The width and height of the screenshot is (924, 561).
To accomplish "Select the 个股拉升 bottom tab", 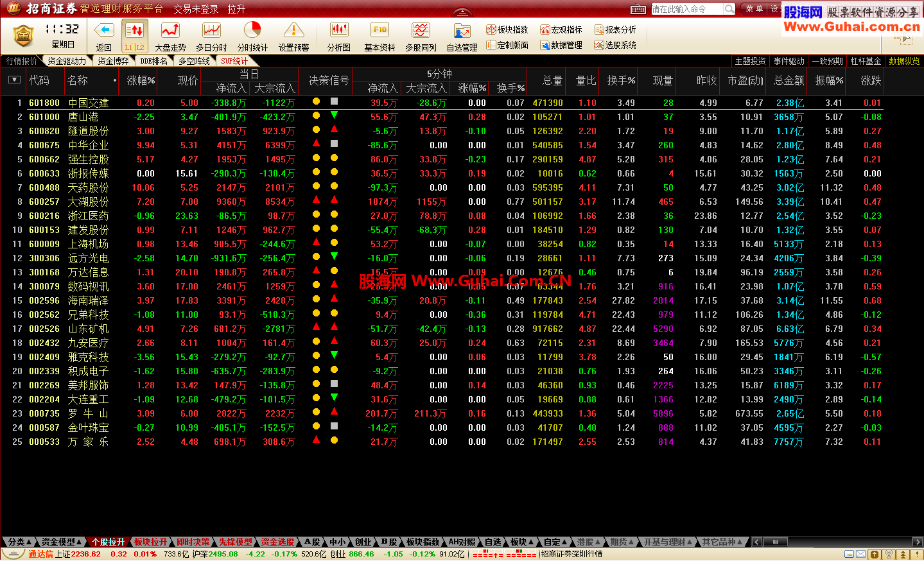I will tap(108, 542).
